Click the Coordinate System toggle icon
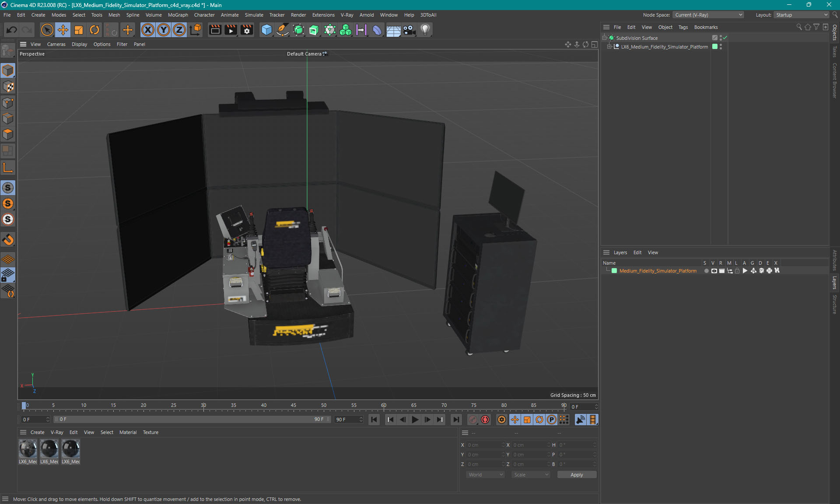840x504 pixels. pos(196,30)
